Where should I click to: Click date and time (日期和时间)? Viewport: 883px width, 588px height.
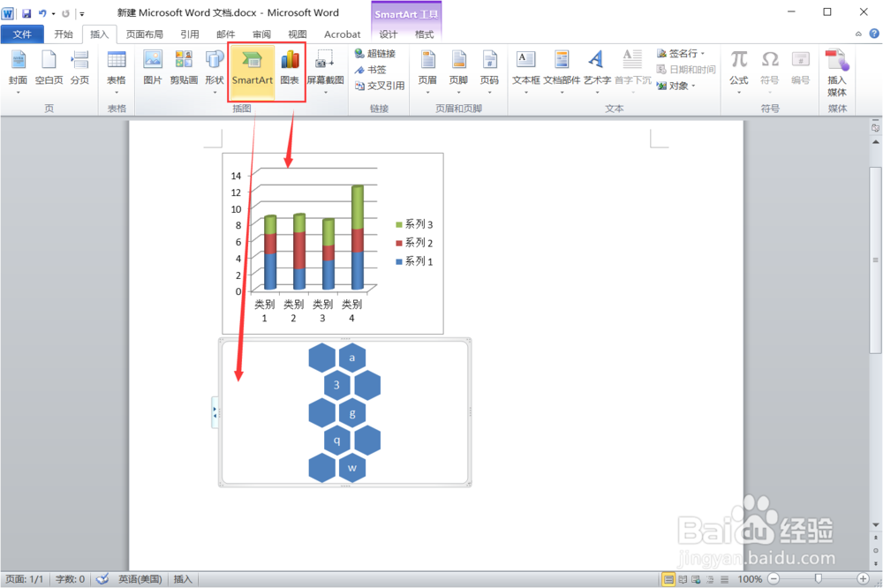pyautogui.click(x=686, y=70)
